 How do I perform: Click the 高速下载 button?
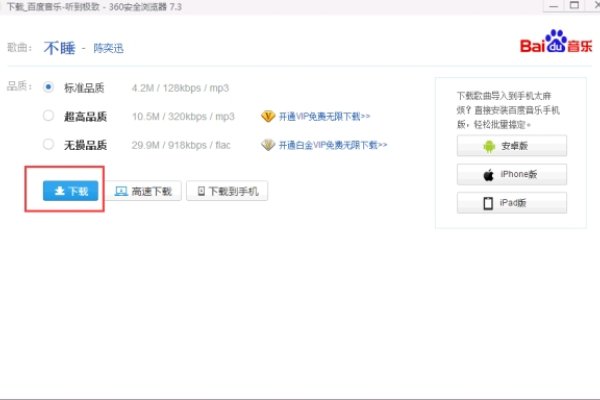(143, 191)
